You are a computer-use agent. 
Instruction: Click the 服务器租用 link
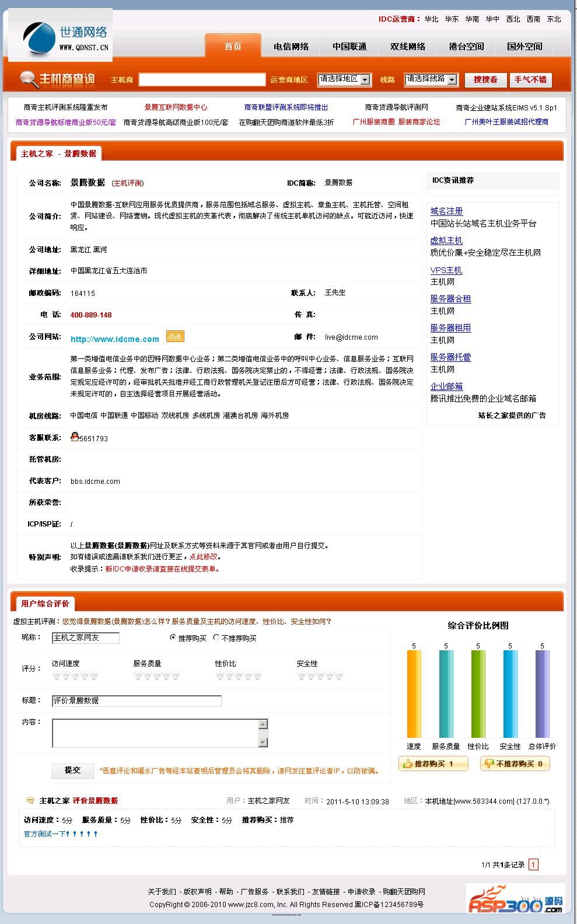450,327
